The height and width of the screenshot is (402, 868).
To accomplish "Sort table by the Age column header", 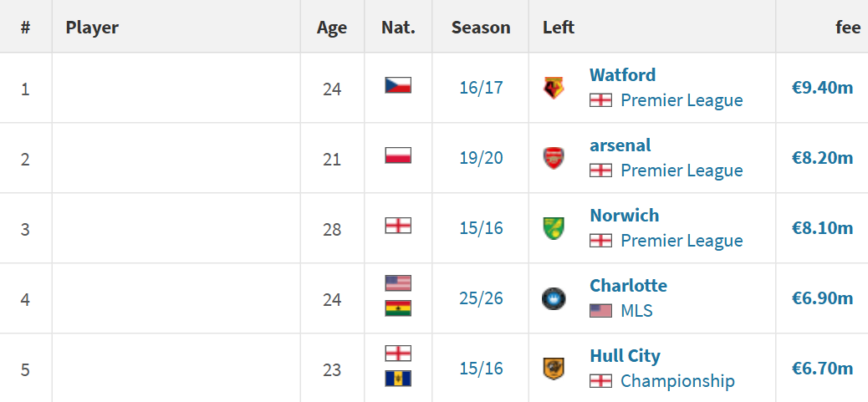I will [332, 27].
